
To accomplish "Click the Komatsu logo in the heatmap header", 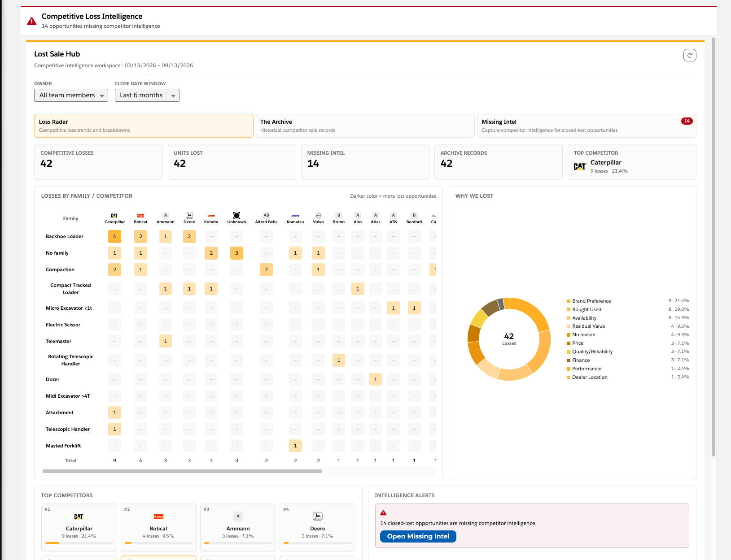I will (295, 216).
